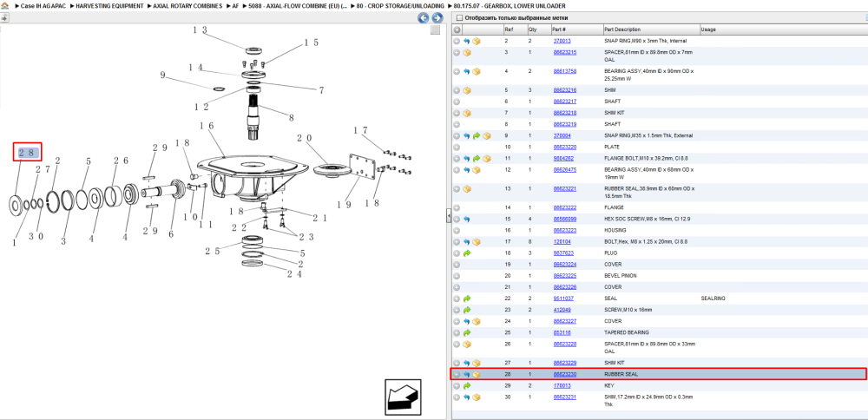Click the blue arrow icon for Ref 4 bearing
The height and width of the screenshot is (420, 868).
(x=467, y=71)
